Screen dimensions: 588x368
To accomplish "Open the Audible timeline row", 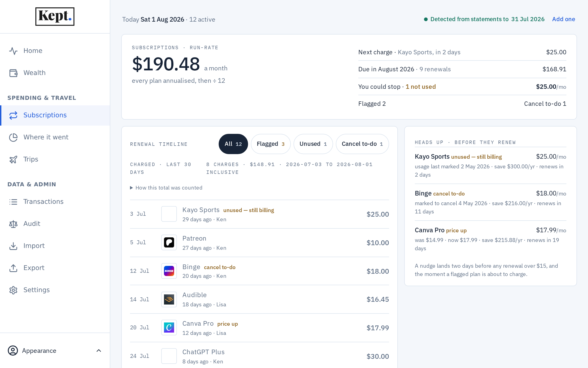I will point(260,299).
